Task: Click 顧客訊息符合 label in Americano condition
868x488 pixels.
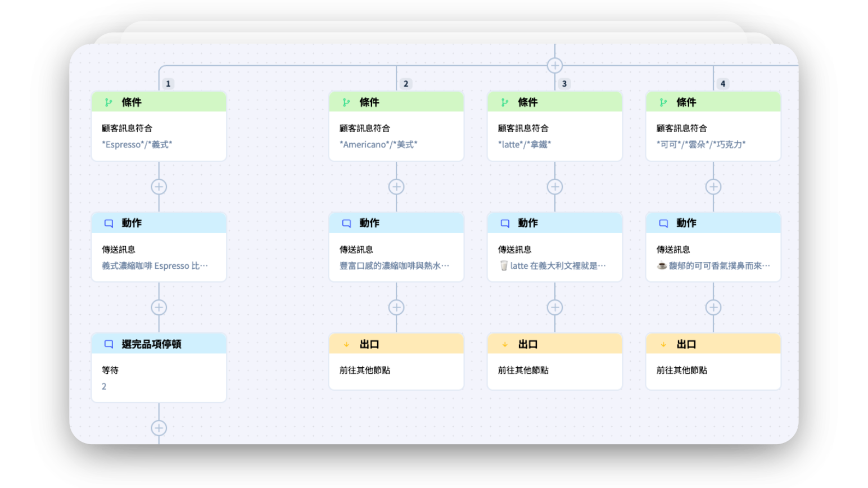Action: (x=364, y=128)
